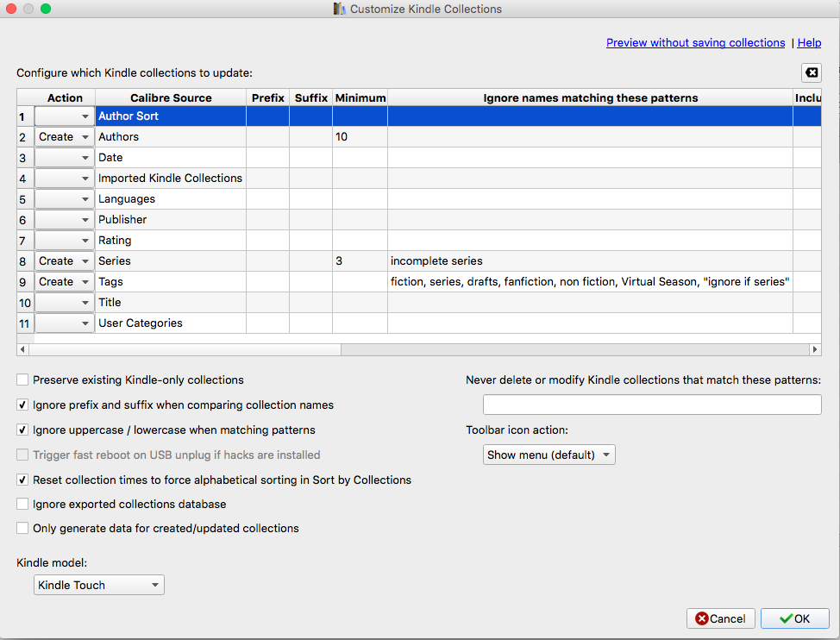This screenshot has width=840, height=640.
Task: Open the Help link
Action: click(x=809, y=43)
